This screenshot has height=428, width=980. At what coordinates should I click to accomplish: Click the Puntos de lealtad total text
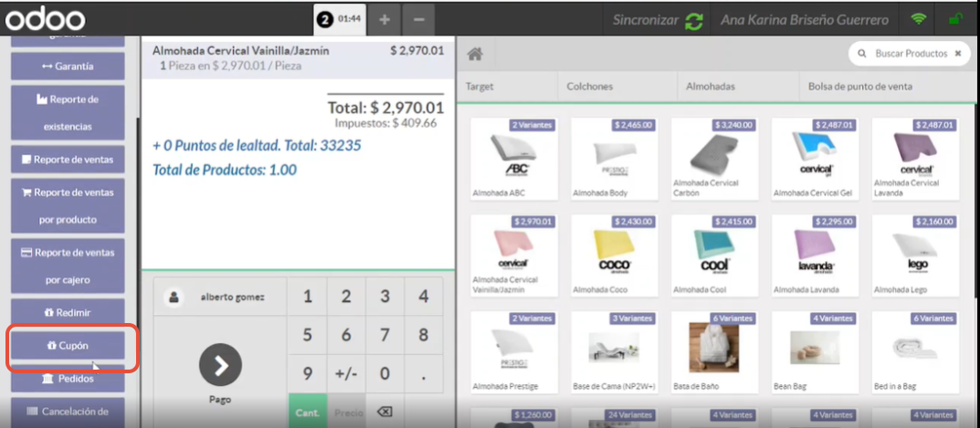coord(257,146)
